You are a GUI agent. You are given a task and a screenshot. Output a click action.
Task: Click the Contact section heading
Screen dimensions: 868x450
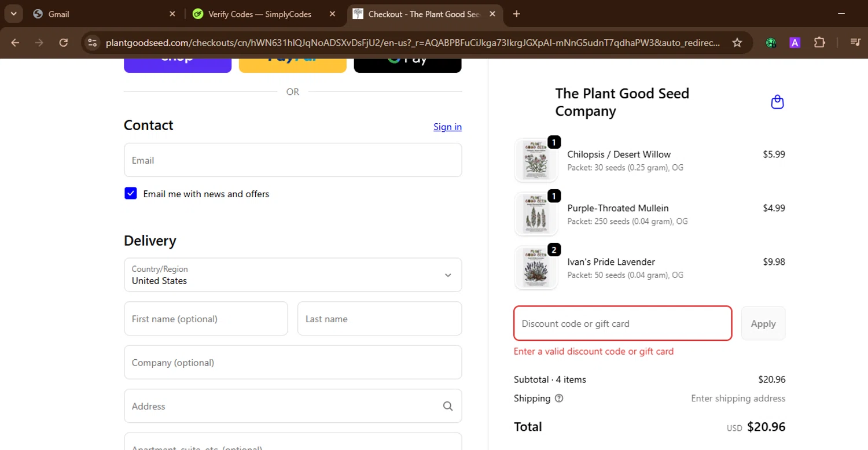149,126
